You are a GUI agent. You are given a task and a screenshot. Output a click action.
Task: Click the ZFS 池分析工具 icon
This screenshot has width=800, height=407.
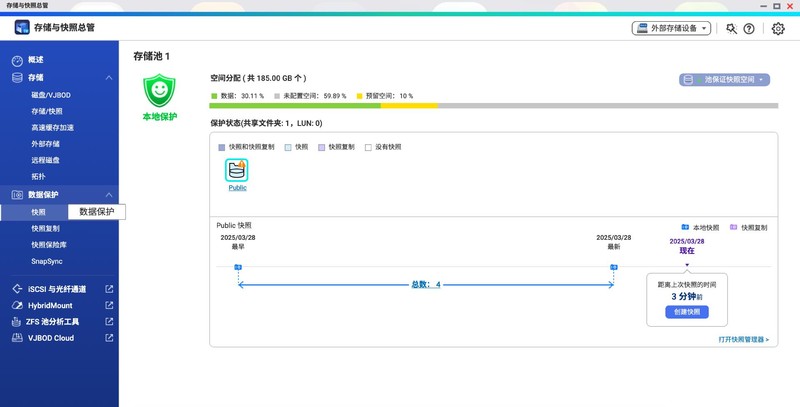tap(16, 322)
